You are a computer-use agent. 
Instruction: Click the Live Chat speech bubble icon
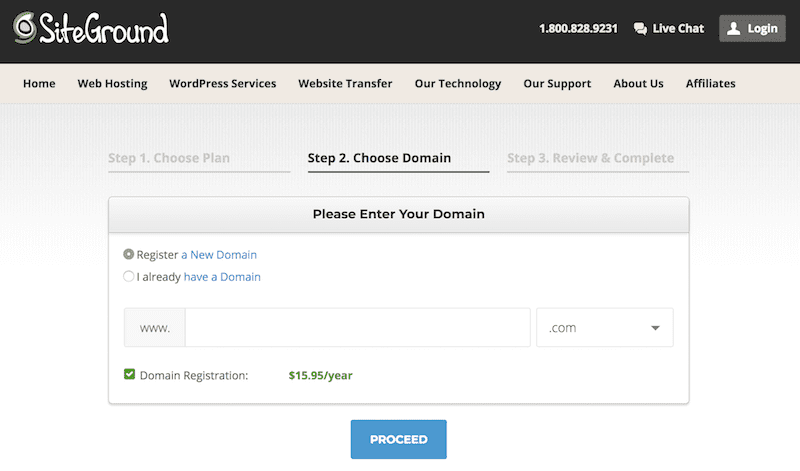pos(640,29)
